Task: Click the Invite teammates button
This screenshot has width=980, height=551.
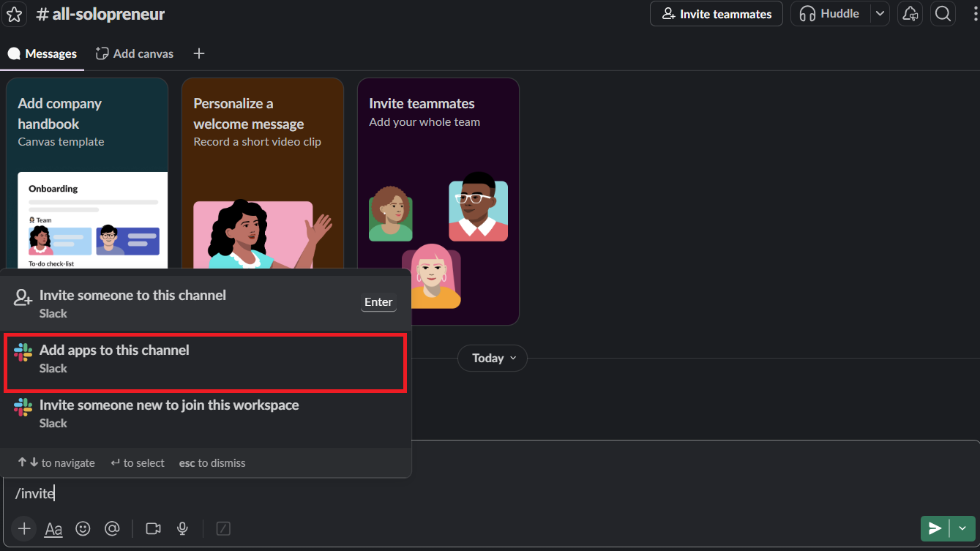Action: click(717, 14)
